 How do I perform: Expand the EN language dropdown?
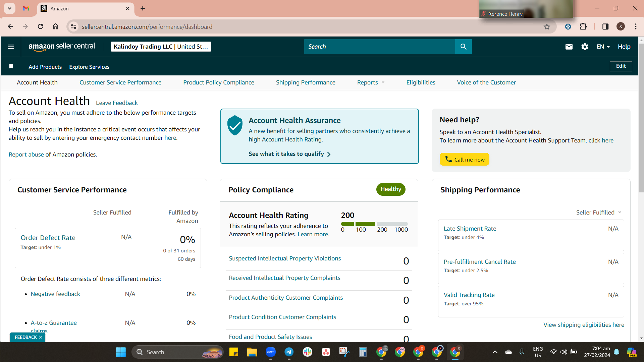click(x=603, y=47)
